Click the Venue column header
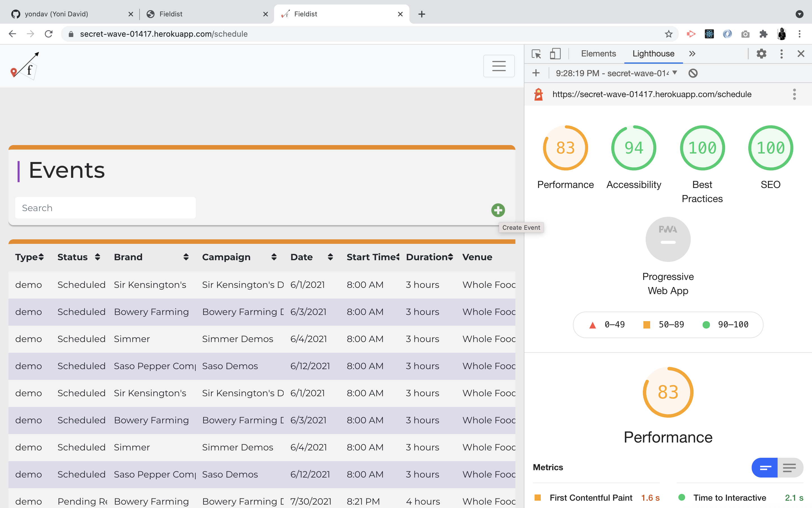The height and width of the screenshot is (508, 812). [477, 257]
